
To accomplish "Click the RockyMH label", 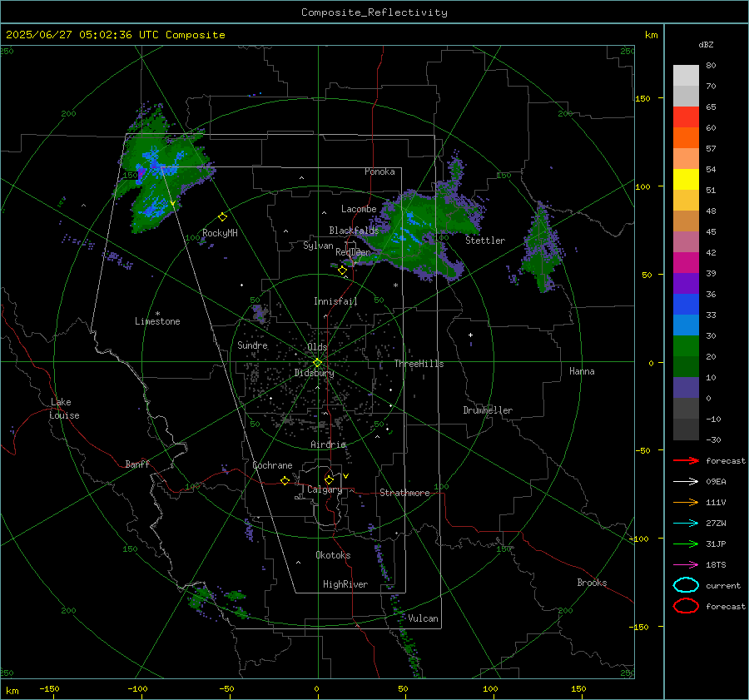I will pyautogui.click(x=220, y=233).
